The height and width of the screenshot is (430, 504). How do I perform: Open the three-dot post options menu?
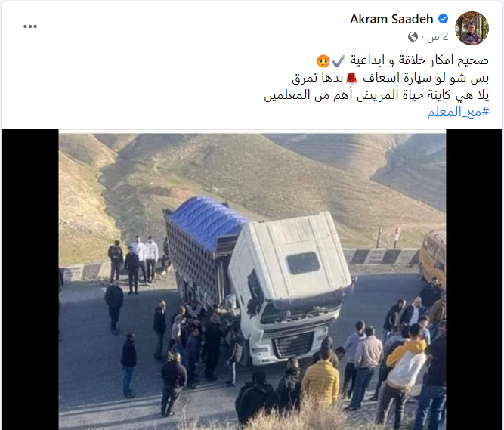30,26
